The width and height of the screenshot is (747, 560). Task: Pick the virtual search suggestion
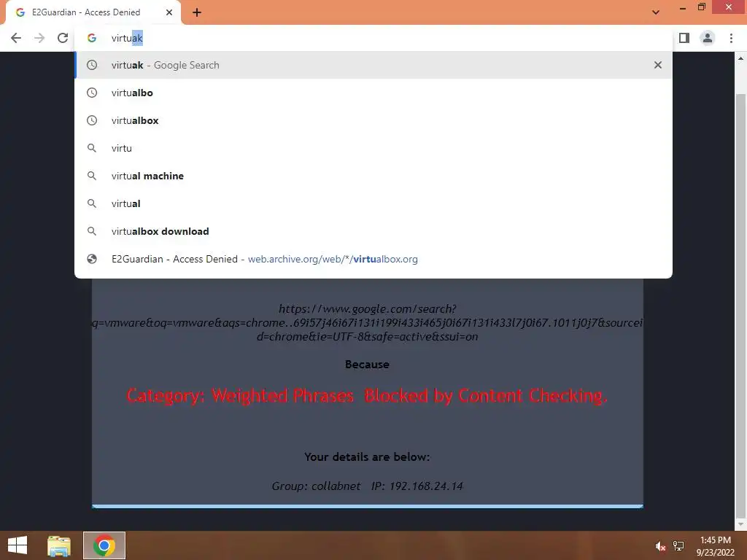click(373, 203)
